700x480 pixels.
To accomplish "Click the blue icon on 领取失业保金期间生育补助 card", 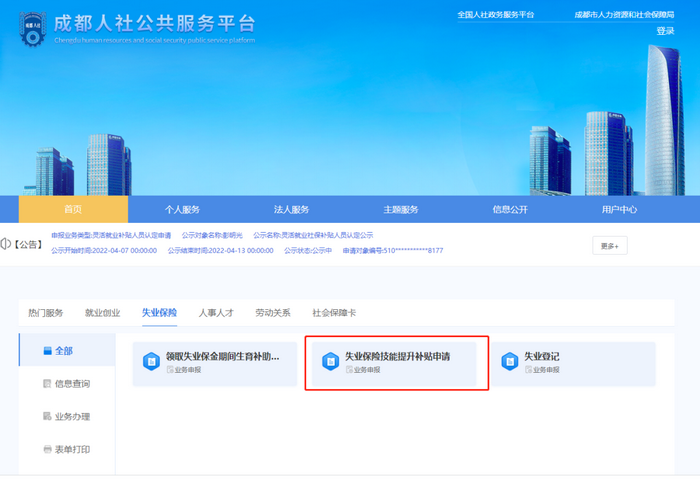I will pos(152,361).
